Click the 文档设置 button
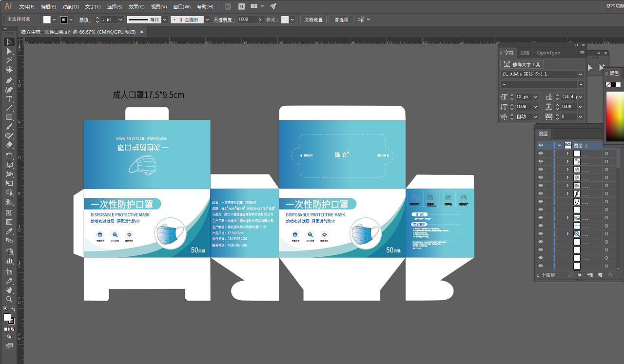This screenshot has width=624, height=364. 313,19
